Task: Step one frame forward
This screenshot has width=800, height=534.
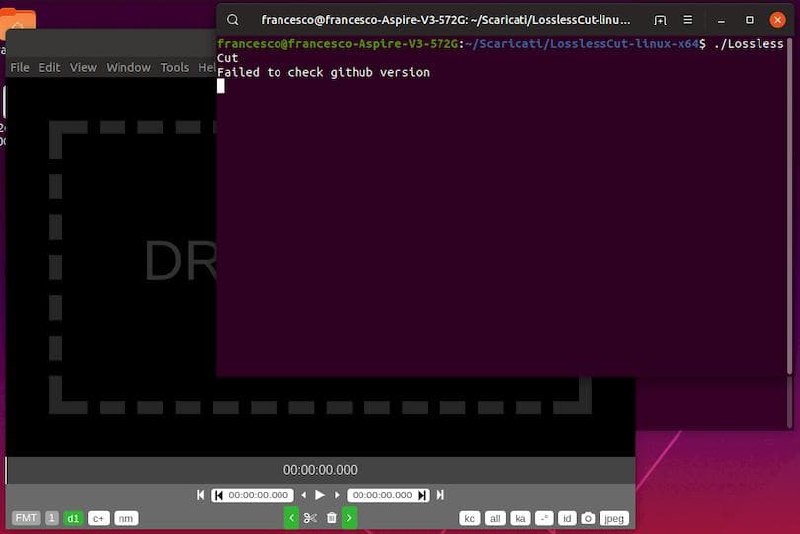Action: [x=337, y=495]
